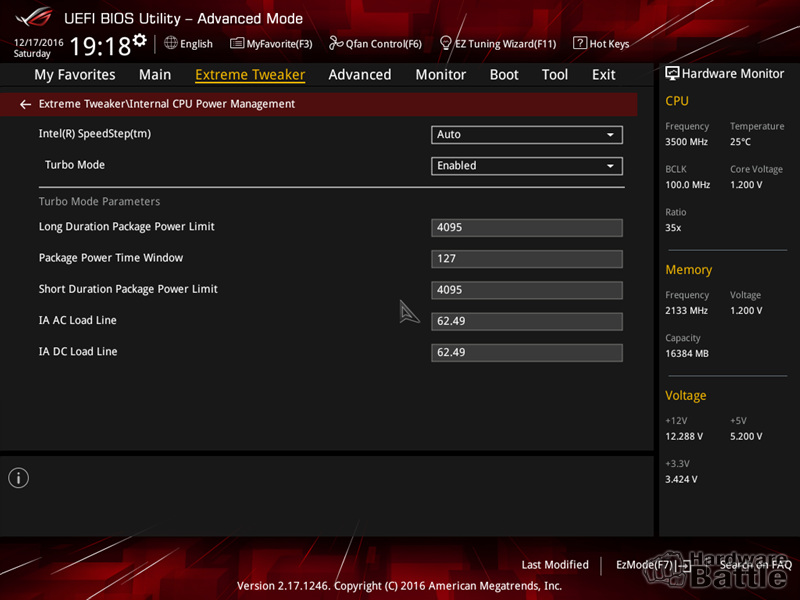Image resolution: width=800 pixels, height=600 pixels.
Task: Click the back arrow beside Extreme Tweaker path
Action: click(x=25, y=105)
